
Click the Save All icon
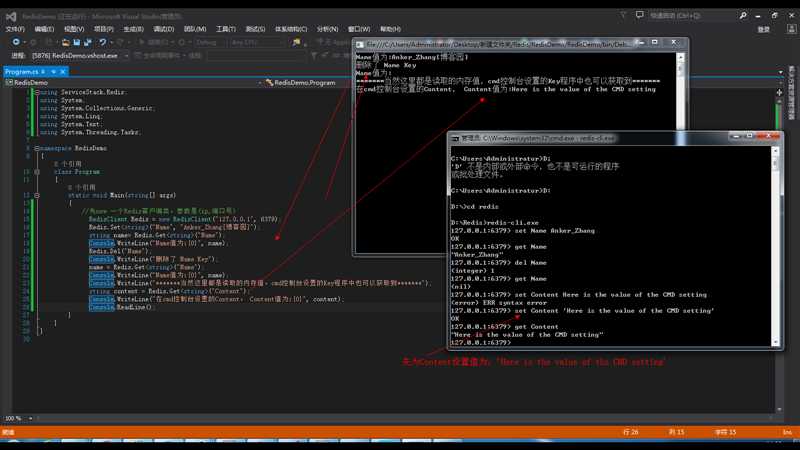87,42
